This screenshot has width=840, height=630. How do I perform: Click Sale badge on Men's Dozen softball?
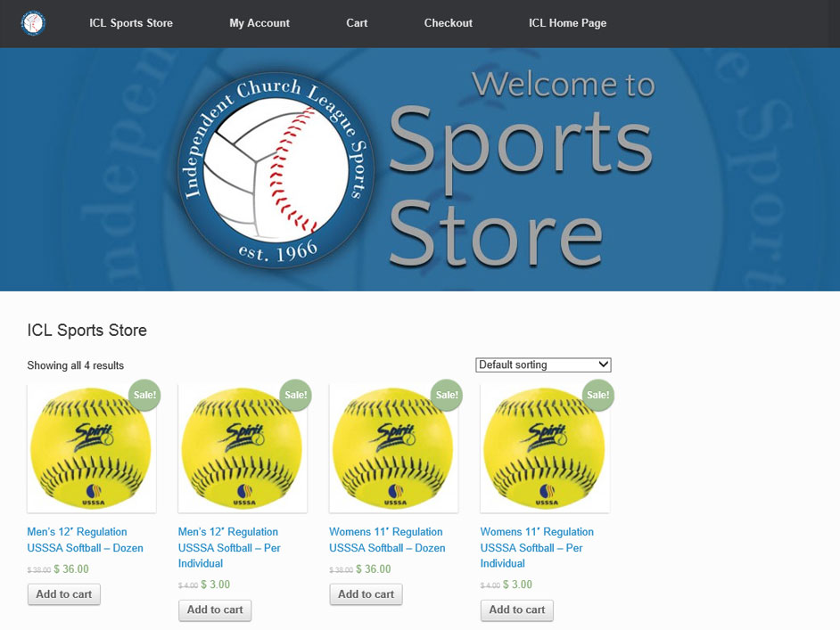point(144,395)
